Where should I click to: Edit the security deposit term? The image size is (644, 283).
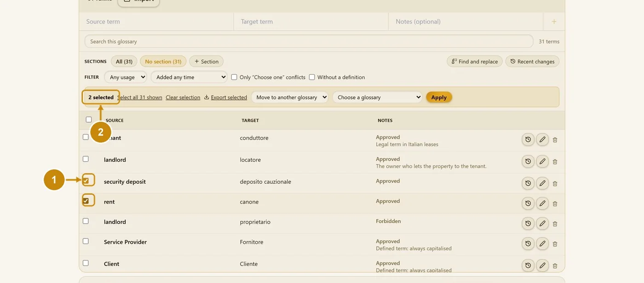(542, 183)
